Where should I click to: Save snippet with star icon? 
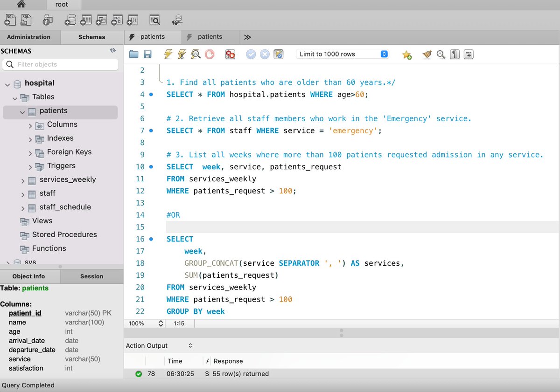click(407, 55)
